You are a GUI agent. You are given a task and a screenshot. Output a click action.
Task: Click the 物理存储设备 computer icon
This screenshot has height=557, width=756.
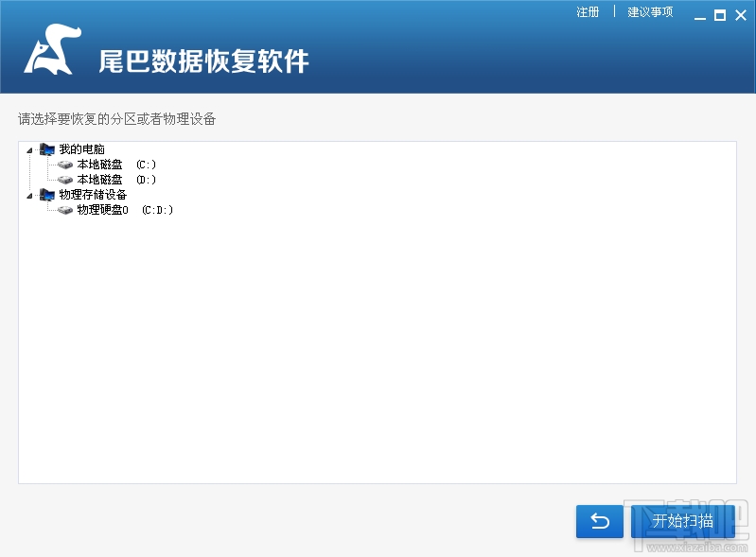click(47, 195)
